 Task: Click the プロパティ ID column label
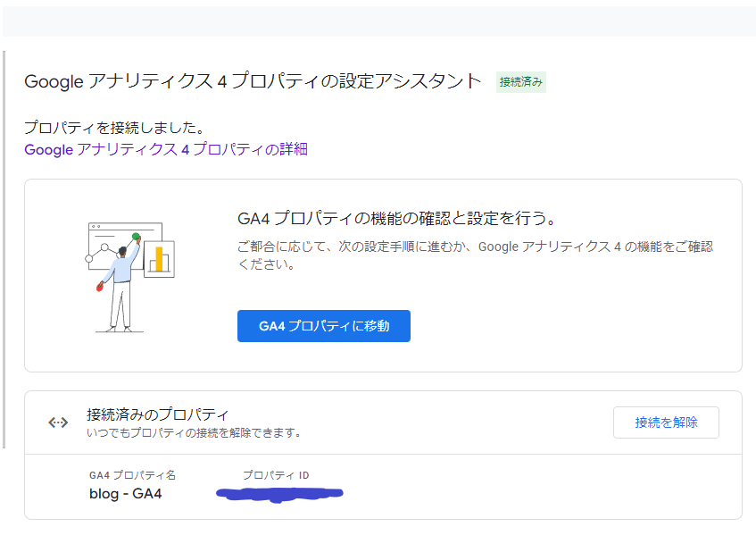[x=276, y=475]
